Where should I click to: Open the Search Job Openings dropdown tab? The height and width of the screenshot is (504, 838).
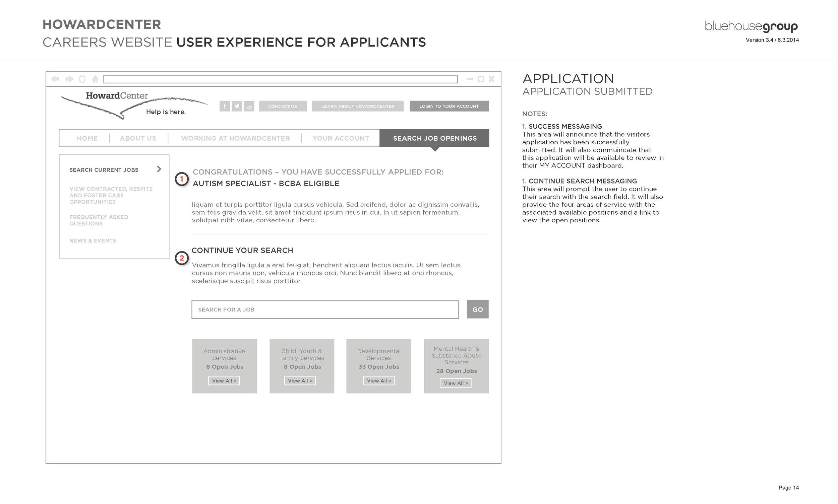tap(435, 138)
